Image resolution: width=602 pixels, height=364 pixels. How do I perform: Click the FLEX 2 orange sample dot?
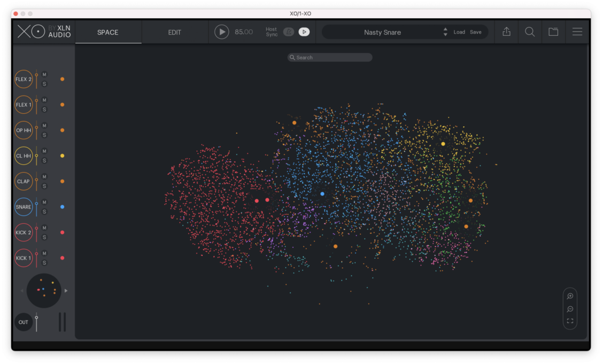point(62,79)
